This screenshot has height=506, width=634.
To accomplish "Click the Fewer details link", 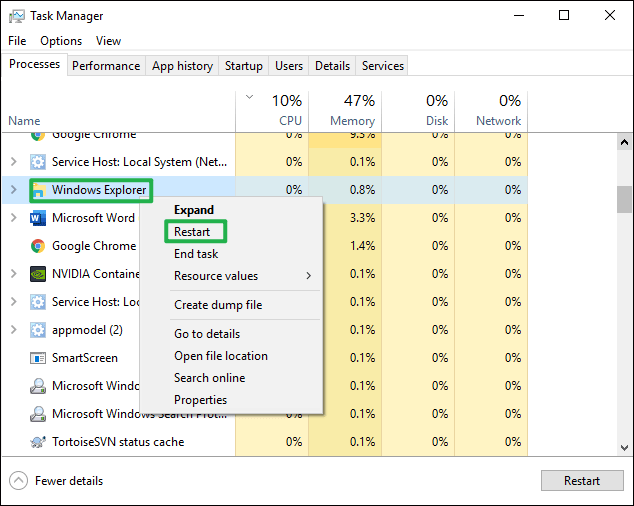I will click(69, 481).
